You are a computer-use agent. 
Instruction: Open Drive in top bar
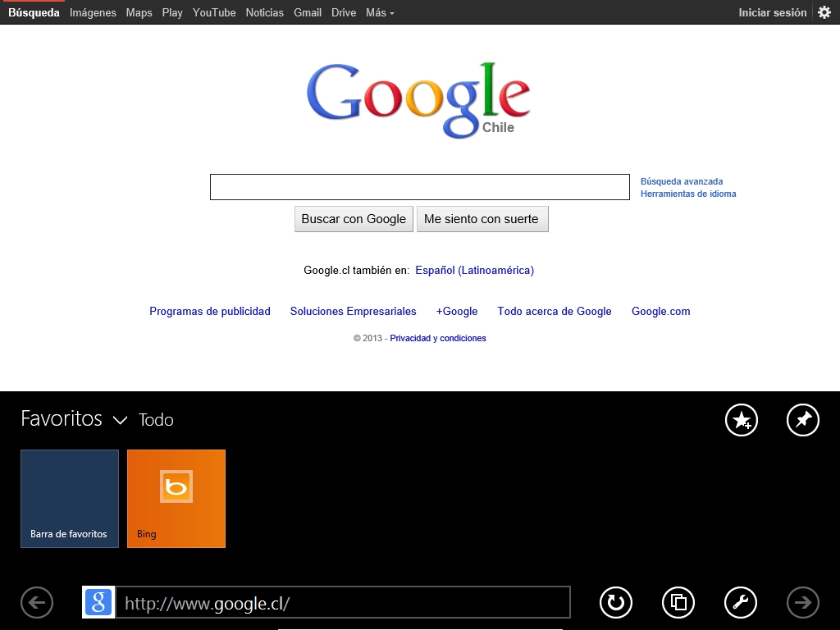click(x=344, y=12)
